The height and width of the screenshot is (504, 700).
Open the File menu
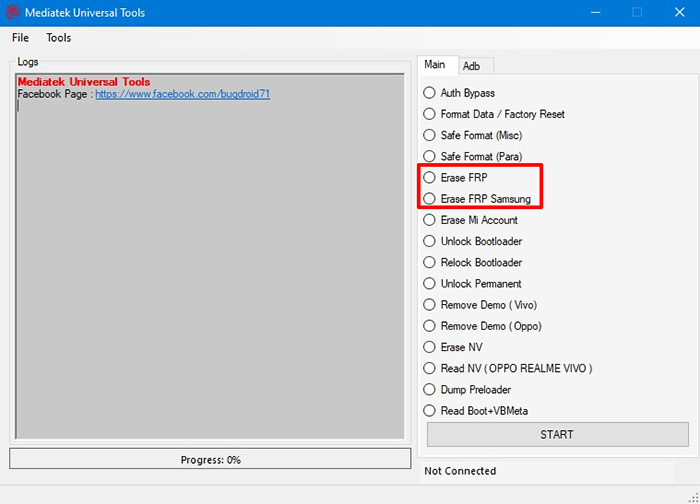pos(20,38)
